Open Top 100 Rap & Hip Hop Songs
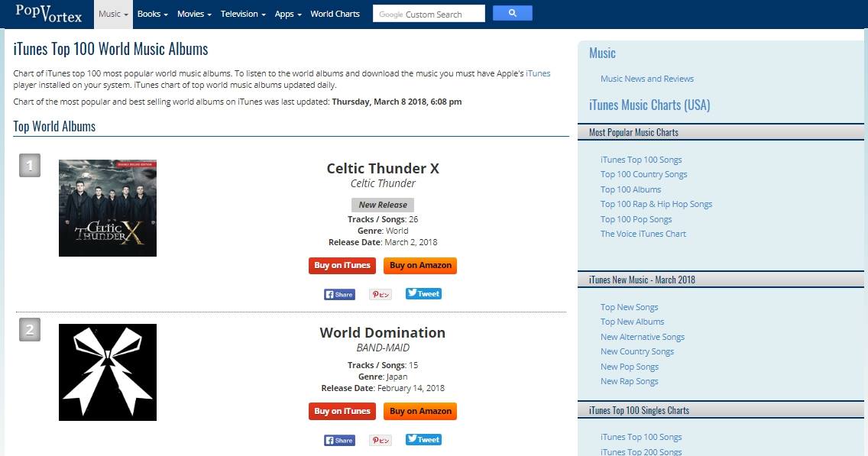The height and width of the screenshot is (456, 868). pyautogui.click(x=656, y=204)
